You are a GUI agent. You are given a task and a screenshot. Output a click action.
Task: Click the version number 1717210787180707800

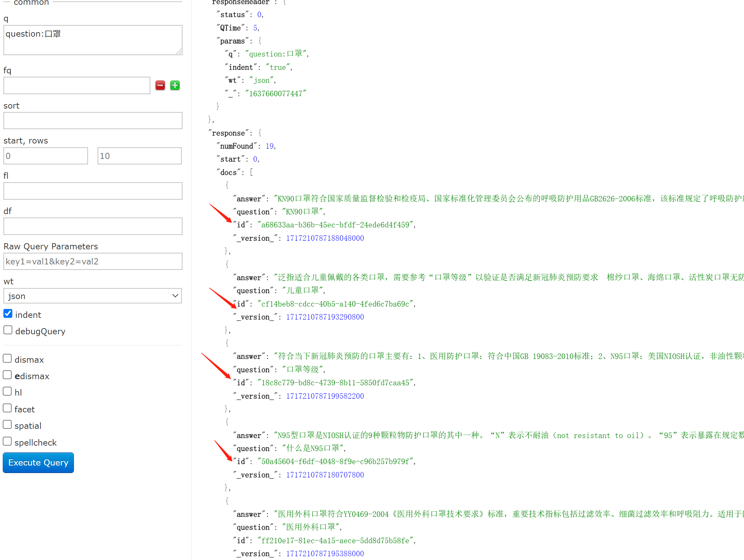click(325, 475)
